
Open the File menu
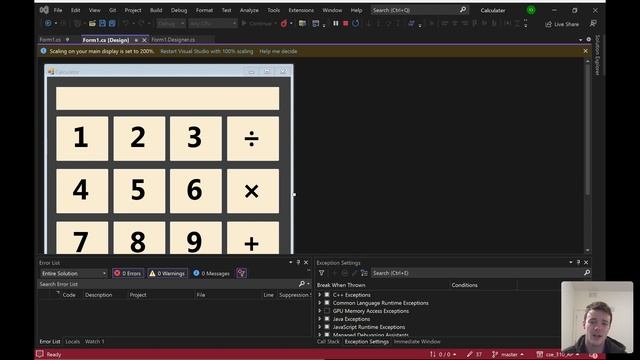[58, 10]
